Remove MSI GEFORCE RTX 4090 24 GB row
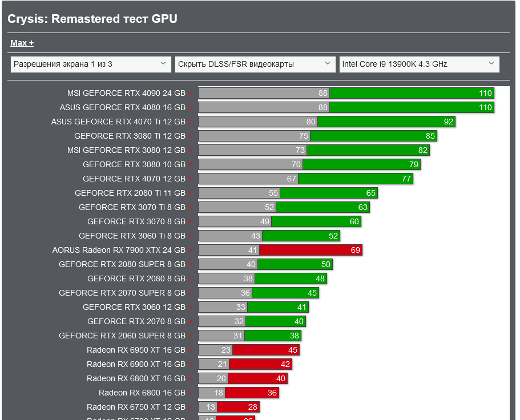The height and width of the screenshot is (420, 520). click(x=190, y=94)
